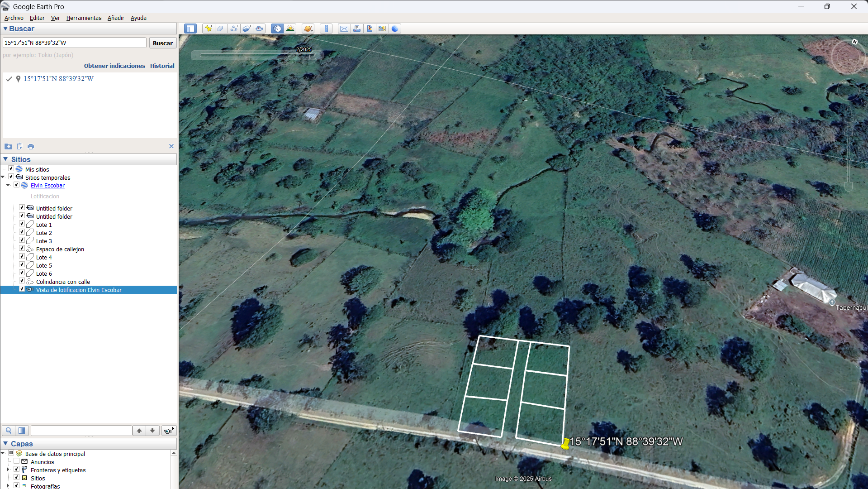Image resolution: width=868 pixels, height=489 pixels.
Task: Start recording a tour
Action: [x=260, y=28]
